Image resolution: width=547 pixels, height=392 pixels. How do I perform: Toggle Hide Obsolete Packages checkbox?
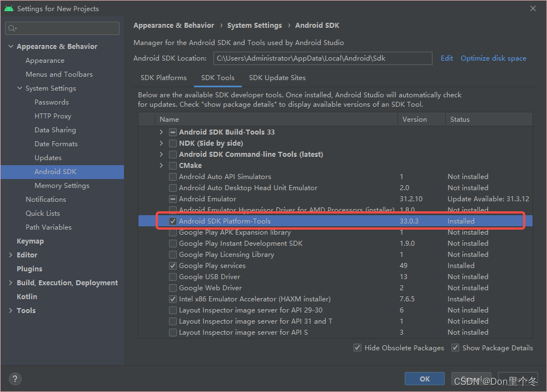point(357,348)
